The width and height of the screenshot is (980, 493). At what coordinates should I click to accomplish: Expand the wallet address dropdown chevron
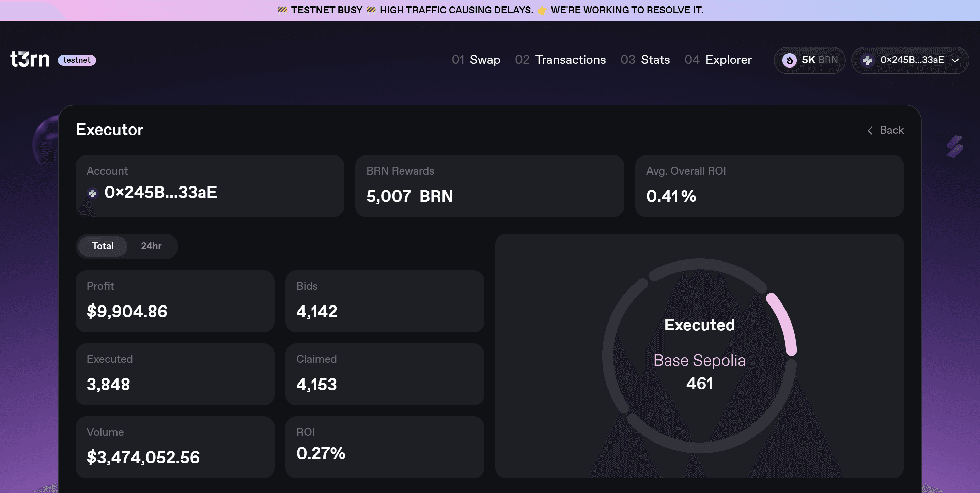click(955, 61)
